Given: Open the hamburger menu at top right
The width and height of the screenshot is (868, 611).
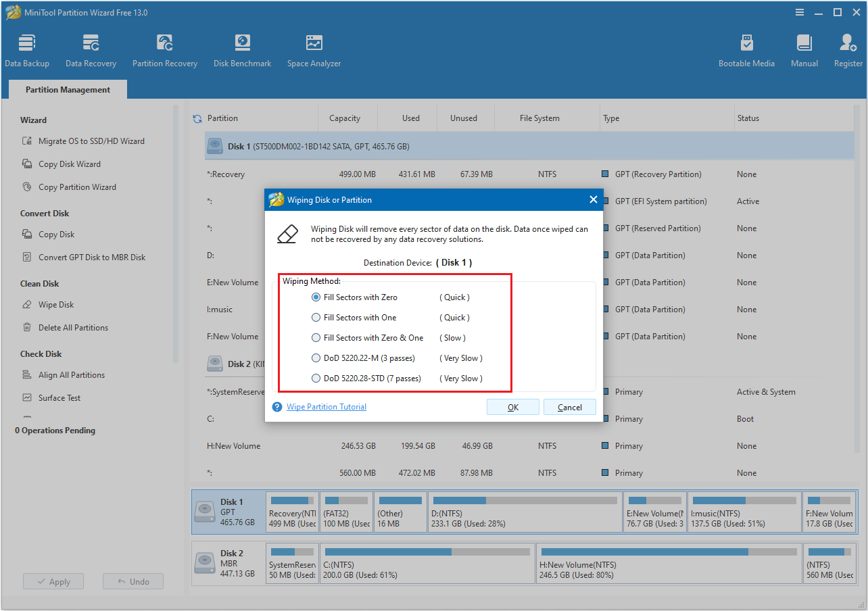Looking at the screenshot, I should point(800,11).
